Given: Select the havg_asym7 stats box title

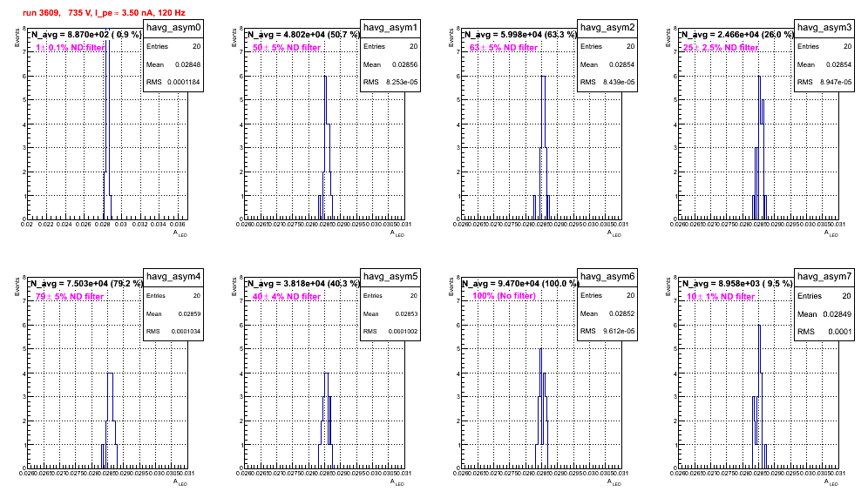Looking at the screenshot, I should tap(824, 276).
